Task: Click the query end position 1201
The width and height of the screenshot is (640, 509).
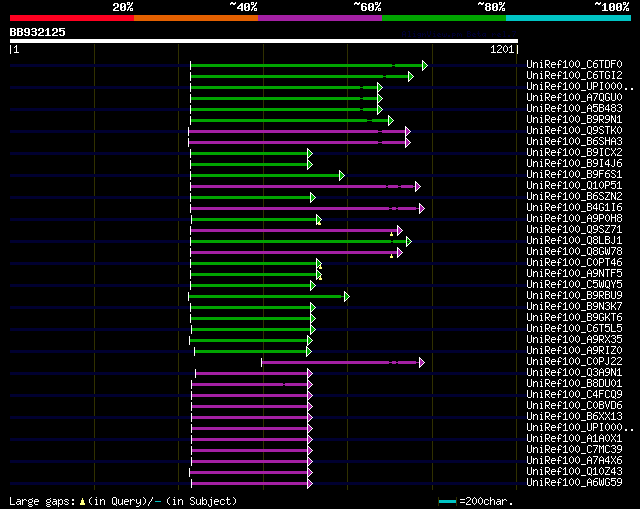Action: pyautogui.click(x=502, y=49)
